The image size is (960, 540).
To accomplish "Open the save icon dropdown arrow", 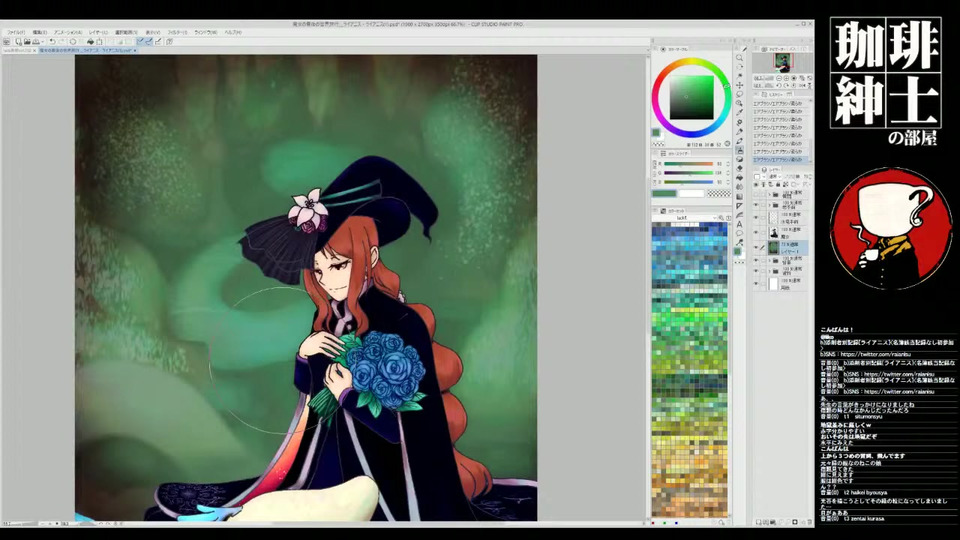I will (x=42, y=42).
